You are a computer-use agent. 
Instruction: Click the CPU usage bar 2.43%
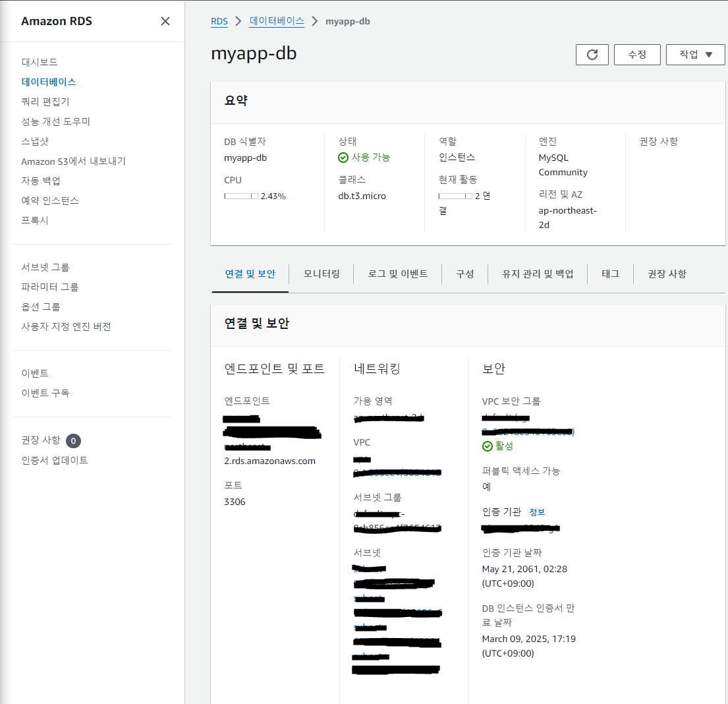(241, 196)
